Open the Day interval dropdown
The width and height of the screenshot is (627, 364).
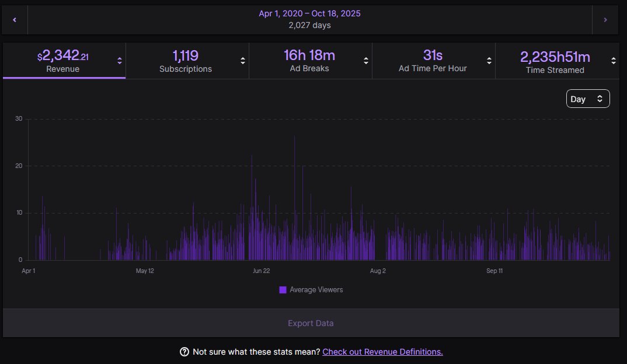[x=588, y=99]
